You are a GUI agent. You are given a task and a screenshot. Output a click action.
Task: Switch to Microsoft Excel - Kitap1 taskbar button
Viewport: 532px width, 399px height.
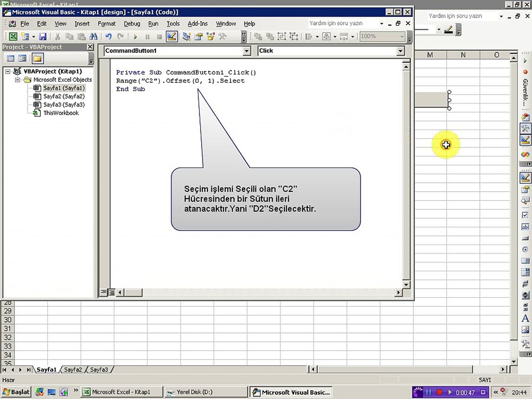pos(122,392)
